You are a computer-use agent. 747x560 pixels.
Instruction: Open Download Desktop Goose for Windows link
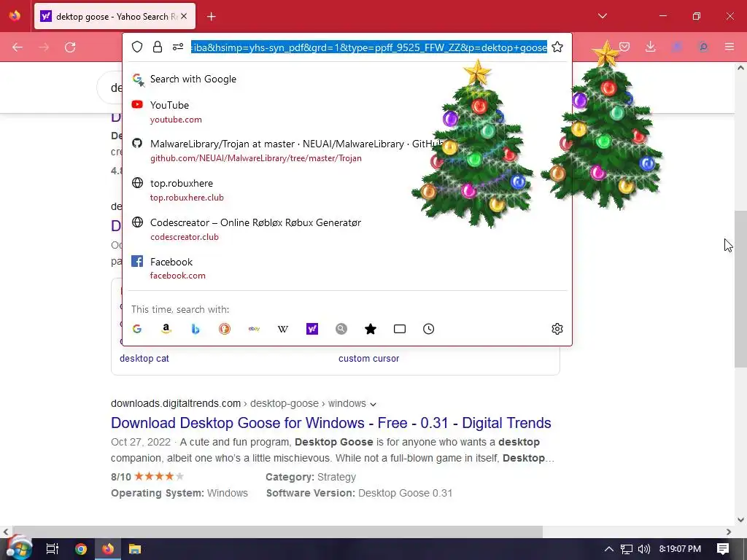point(331,423)
